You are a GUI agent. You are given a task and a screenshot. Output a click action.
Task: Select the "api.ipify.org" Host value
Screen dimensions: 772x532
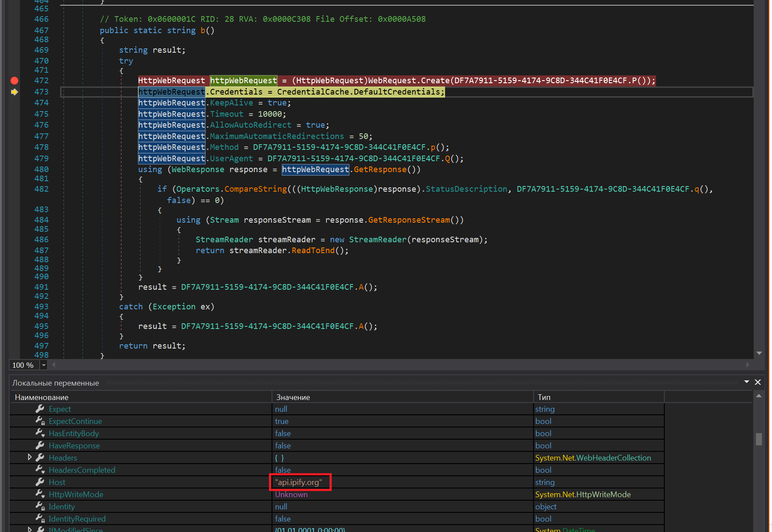click(299, 482)
